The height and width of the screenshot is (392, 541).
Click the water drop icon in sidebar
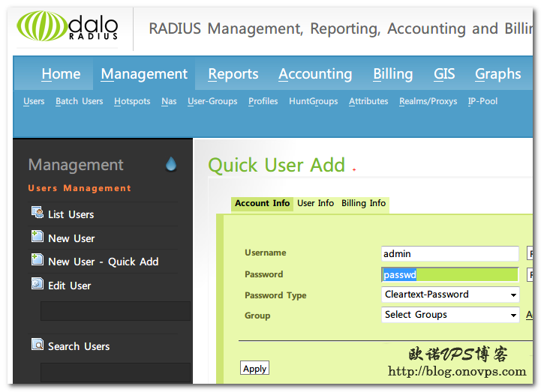(171, 164)
